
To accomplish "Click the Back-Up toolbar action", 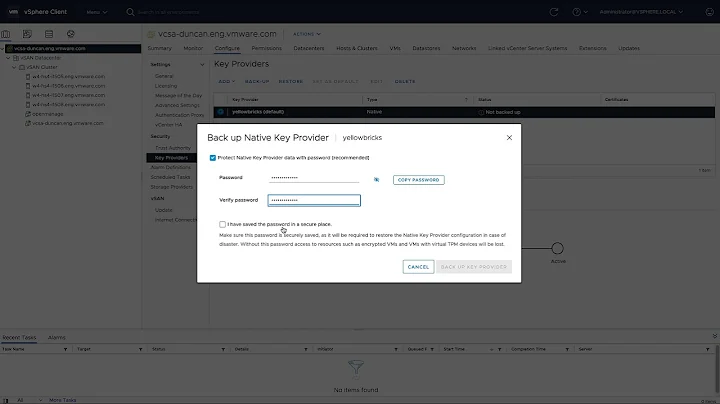I will 257,81.
